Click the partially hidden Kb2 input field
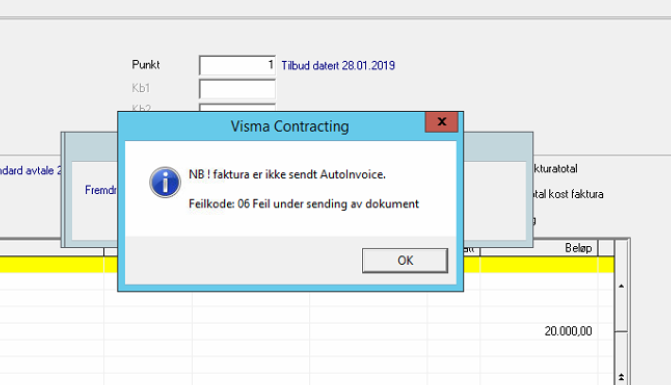 click(x=238, y=107)
